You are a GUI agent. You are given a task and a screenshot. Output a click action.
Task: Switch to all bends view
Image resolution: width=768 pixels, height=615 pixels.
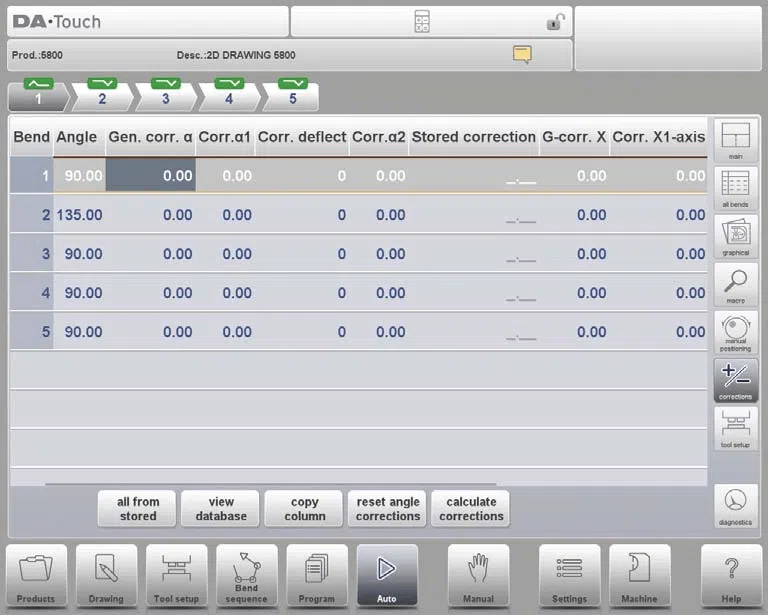coord(735,189)
